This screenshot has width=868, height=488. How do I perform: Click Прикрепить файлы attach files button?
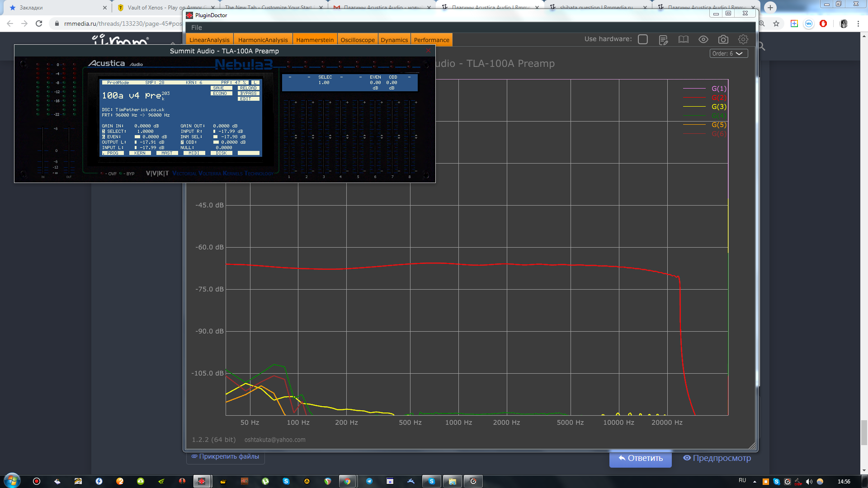pyautogui.click(x=225, y=457)
